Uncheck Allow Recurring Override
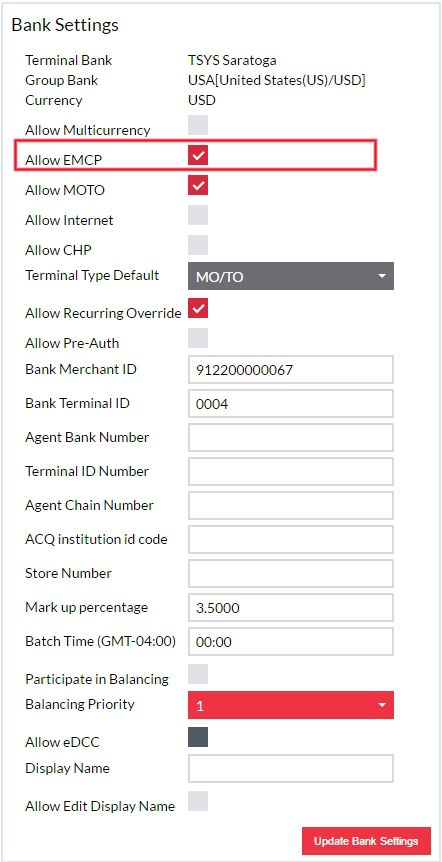Viewport: 442px width, 862px height. pyautogui.click(x=198, y=308)
